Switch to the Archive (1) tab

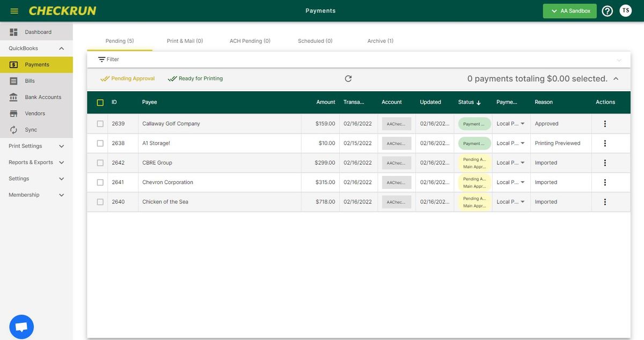click(x=380, y=41)
